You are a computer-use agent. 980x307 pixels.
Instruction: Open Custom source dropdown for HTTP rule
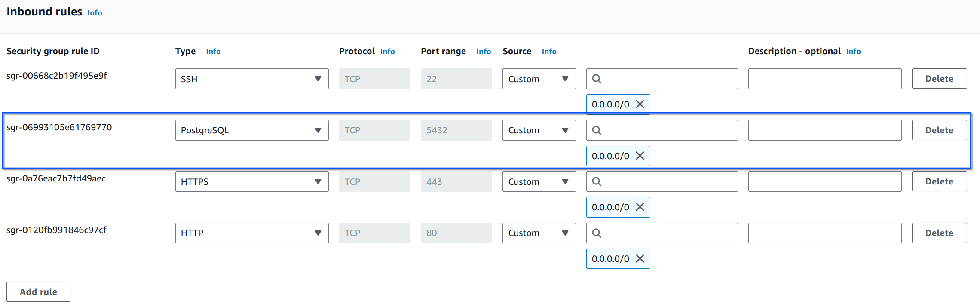(x=539, y=233)
